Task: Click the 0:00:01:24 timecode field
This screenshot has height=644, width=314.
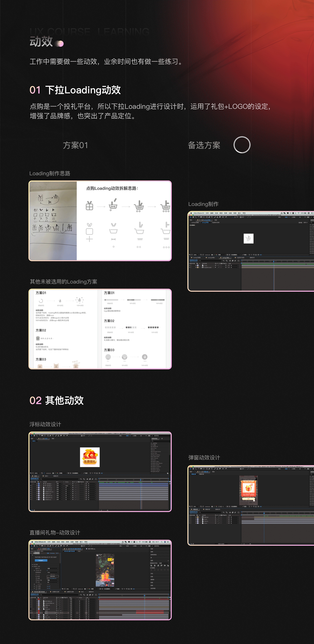Action: 35,594
